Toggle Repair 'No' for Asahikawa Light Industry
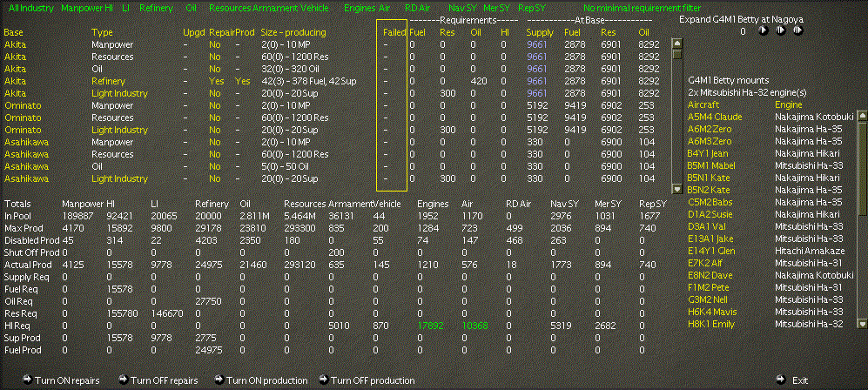Viewport: 868px width, 390px height. click(215, 178)
